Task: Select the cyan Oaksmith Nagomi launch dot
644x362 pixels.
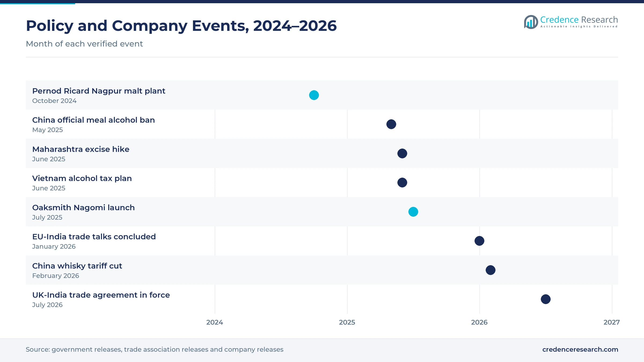Action: click(x=413, y=212)
